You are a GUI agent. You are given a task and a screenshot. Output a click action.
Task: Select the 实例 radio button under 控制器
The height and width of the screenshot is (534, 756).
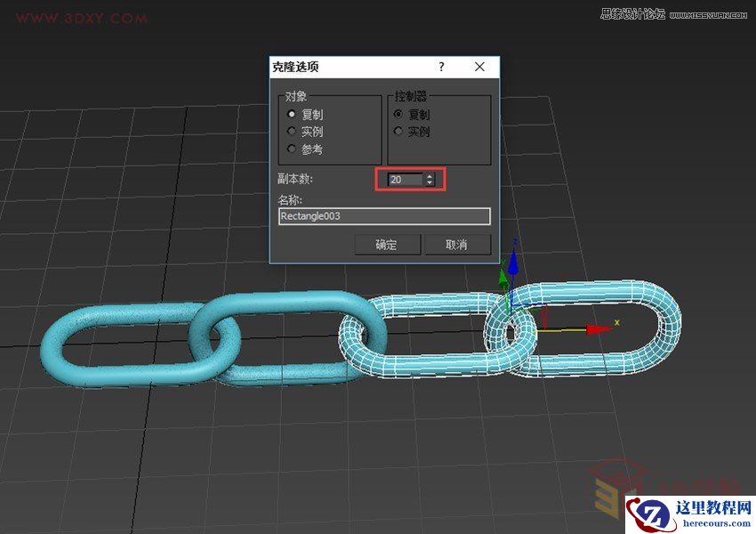coord(398,130)
